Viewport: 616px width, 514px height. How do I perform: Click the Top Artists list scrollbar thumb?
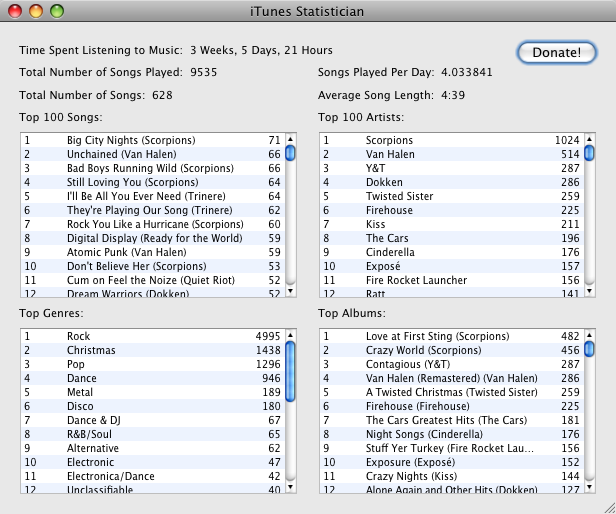click(x=589, y=153)
